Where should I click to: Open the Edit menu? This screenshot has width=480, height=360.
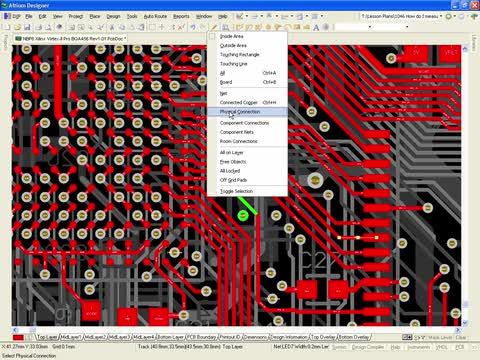[x=42, y=16]
